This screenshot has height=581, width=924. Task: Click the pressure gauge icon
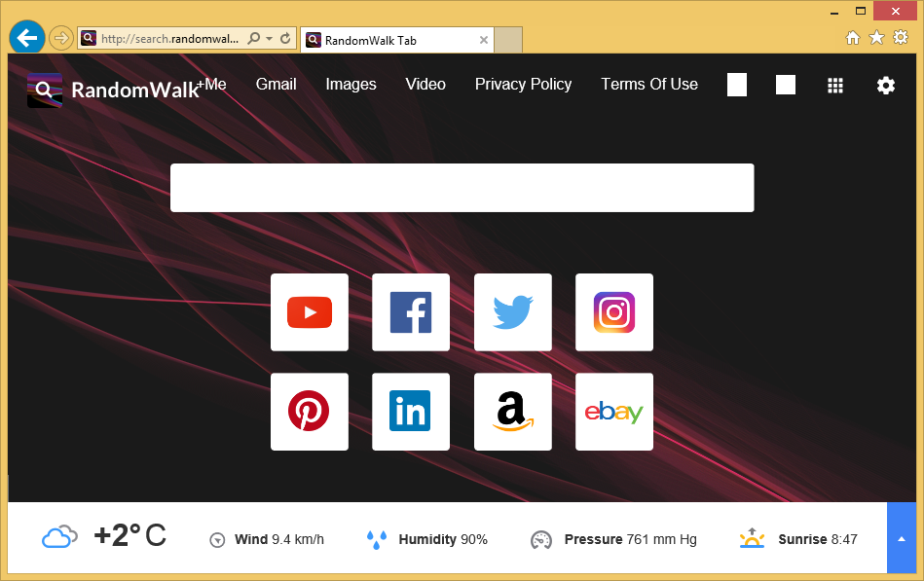click(541, 540)
